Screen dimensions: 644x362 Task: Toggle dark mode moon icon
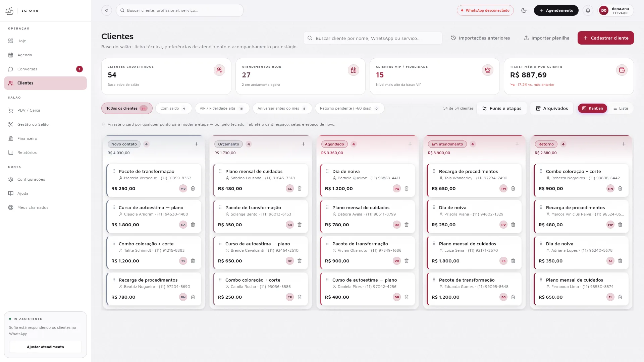(x=524, y=10)
